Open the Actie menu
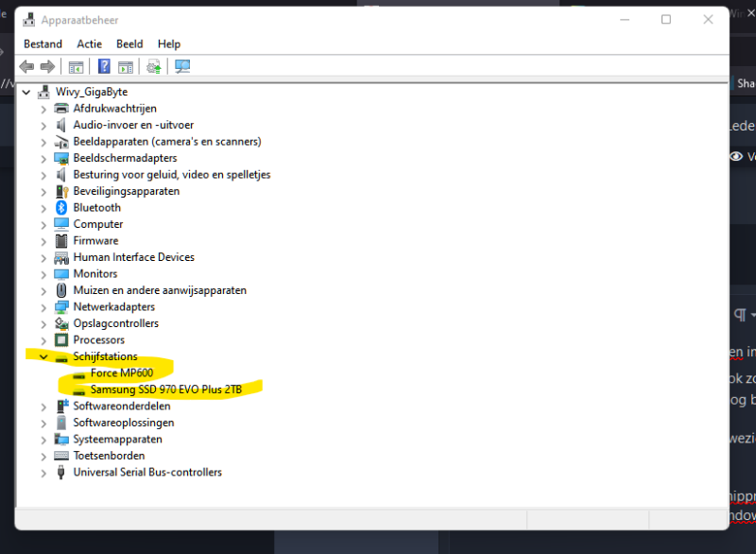Viewport: 756px width, 554px height. tap(89, 43)
